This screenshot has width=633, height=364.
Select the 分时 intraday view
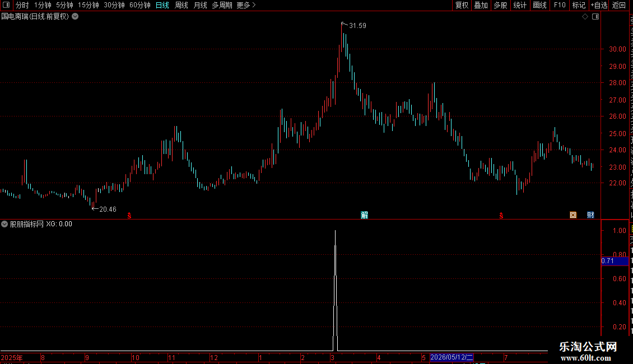[x=22, y=5]
